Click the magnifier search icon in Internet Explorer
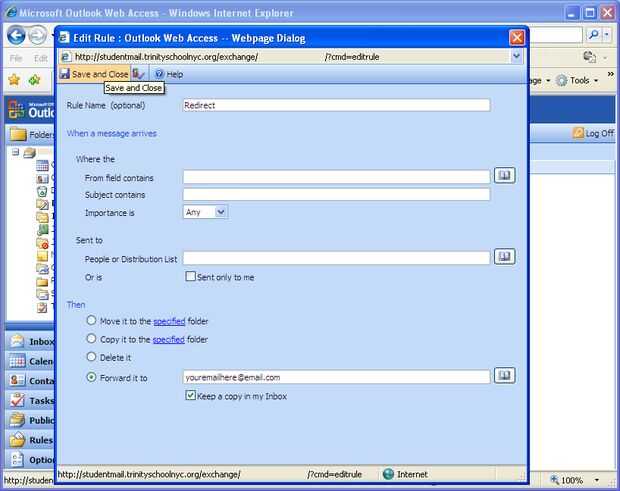This screenshot has height=491, width=620. pyautogui.click(x=593, y=35)
